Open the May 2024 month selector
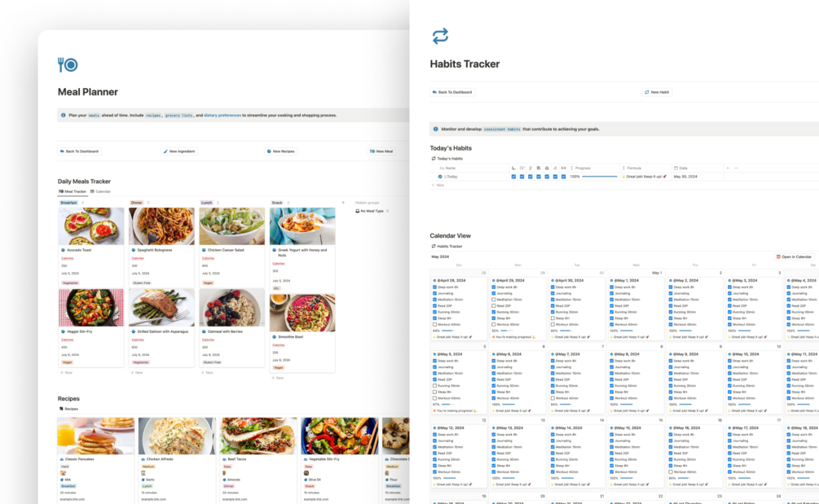Screen dimensions: 819x504 point(440,256)
